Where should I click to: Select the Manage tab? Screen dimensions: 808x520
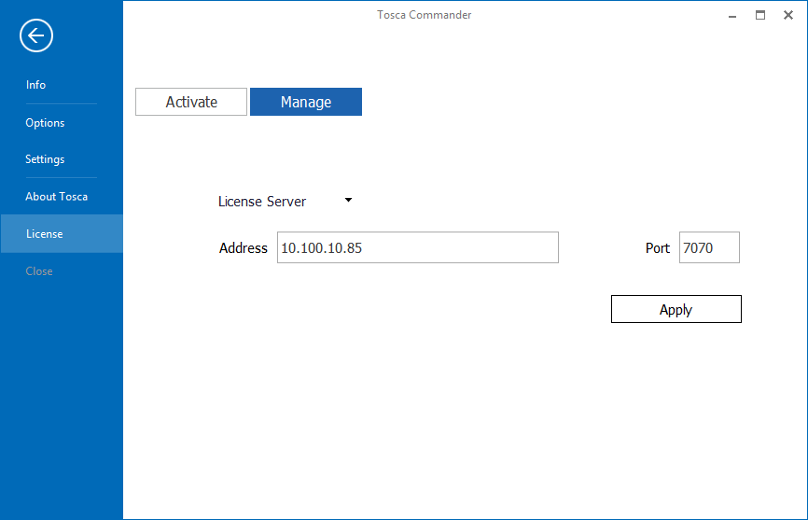coord(306,102)
